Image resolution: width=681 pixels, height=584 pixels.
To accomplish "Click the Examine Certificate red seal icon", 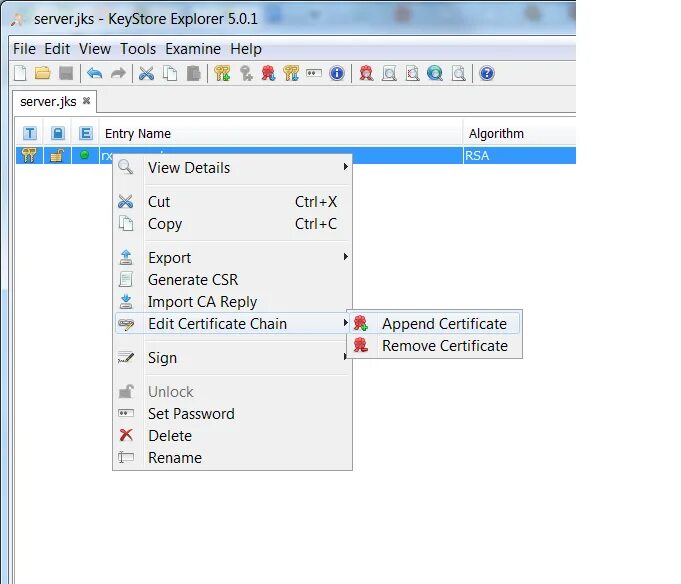I will [x=366, y=73].
